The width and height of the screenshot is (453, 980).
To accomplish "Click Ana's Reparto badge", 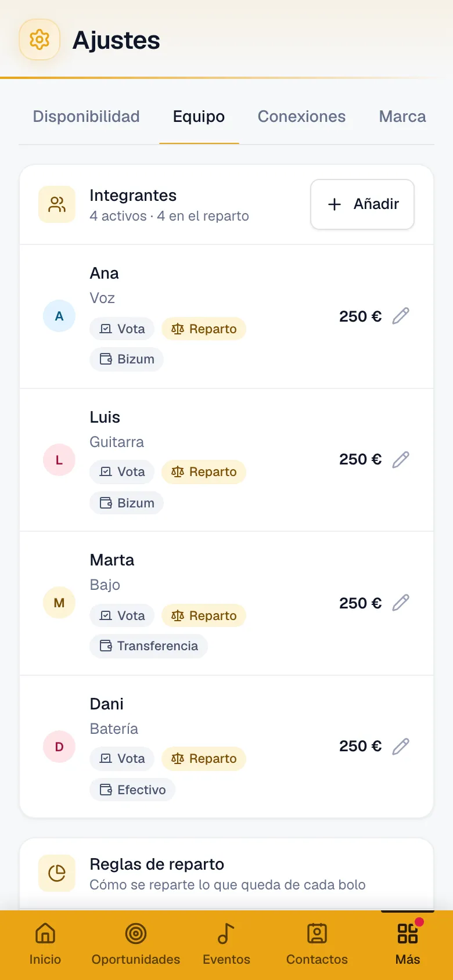I will pos(204,329).
